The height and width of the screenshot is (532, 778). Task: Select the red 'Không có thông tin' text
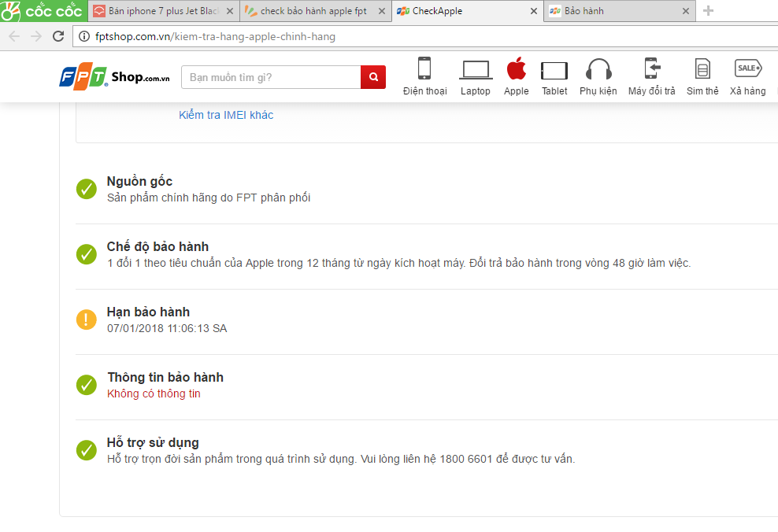click(x=154, y=393)
